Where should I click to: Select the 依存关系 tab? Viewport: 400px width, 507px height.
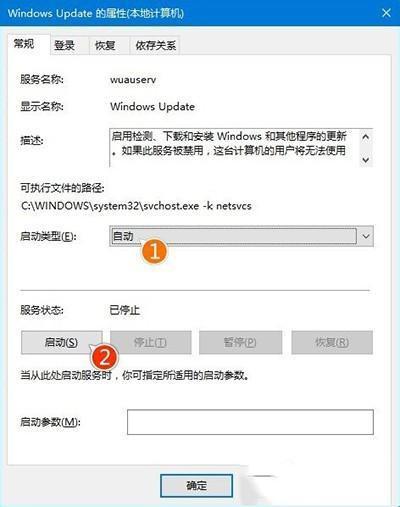[x=155, y=45]
